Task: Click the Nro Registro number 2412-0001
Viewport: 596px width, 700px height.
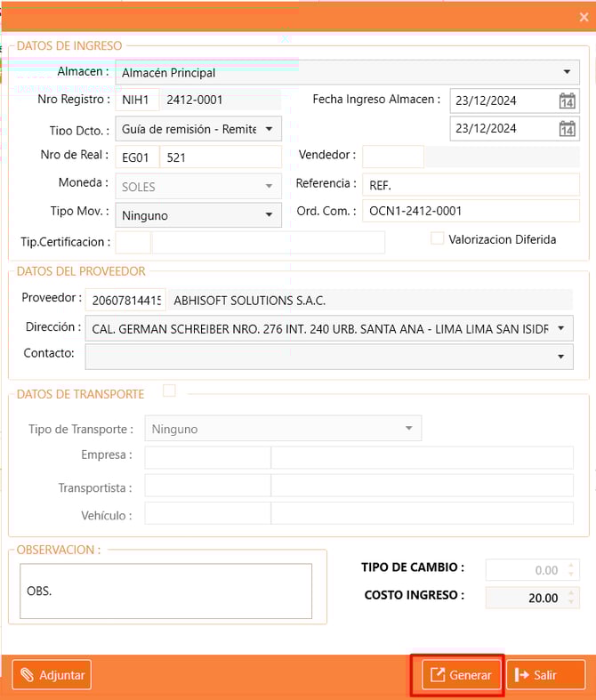Action: pyautogui.click(x=221, y=100)
